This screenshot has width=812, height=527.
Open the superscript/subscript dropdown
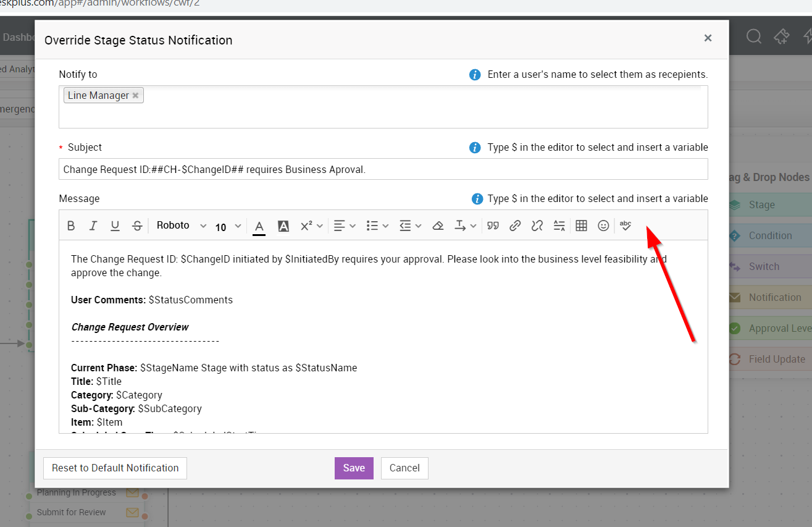[311, 226]
